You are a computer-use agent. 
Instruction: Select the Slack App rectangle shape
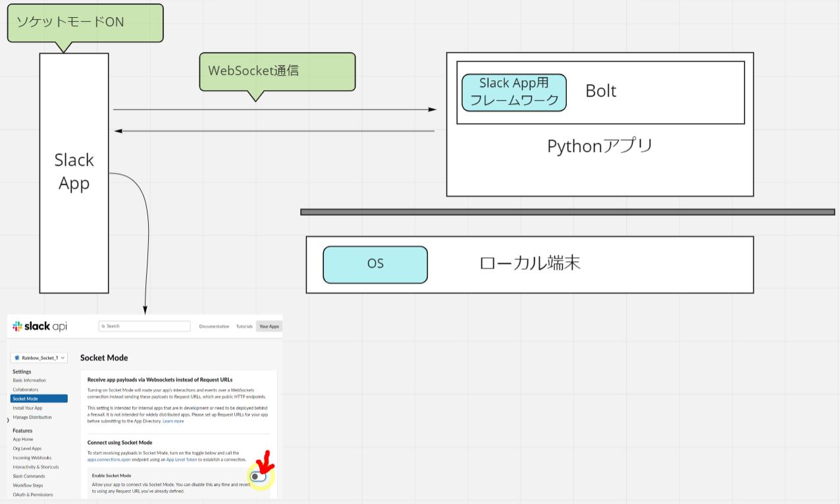74,172
